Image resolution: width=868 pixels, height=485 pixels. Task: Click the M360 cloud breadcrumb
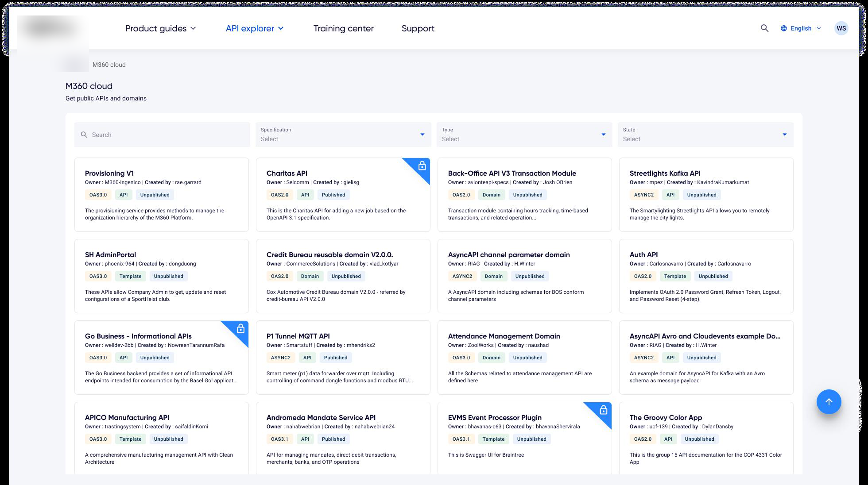click(109, 65)
